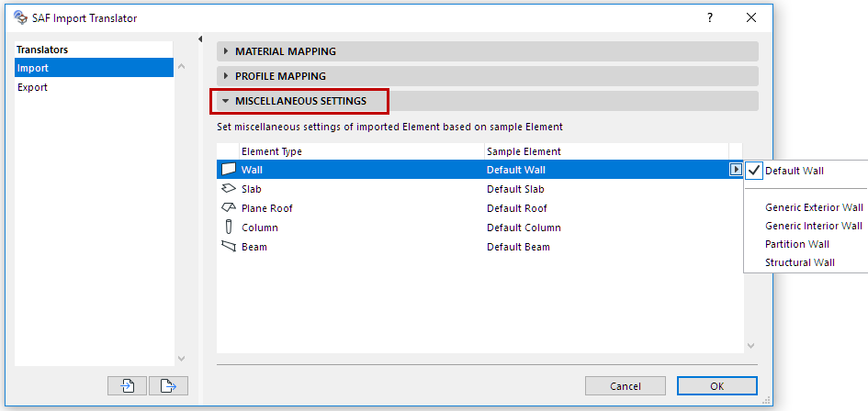Viewport: 868px width, 411px height.
Task: Click the Wall element type icon
Action: click(x=229, y=170)
